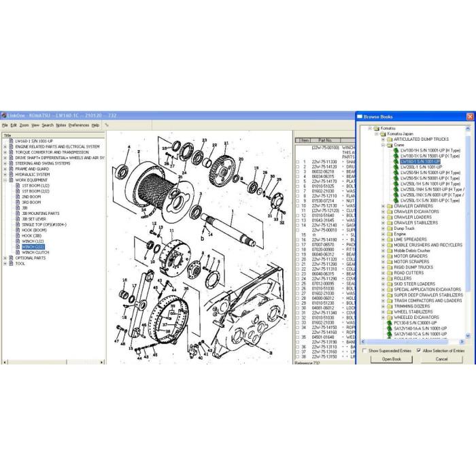Open the Edit menu
The height and width of the screenshot is (476, 476).
(14, 125)
